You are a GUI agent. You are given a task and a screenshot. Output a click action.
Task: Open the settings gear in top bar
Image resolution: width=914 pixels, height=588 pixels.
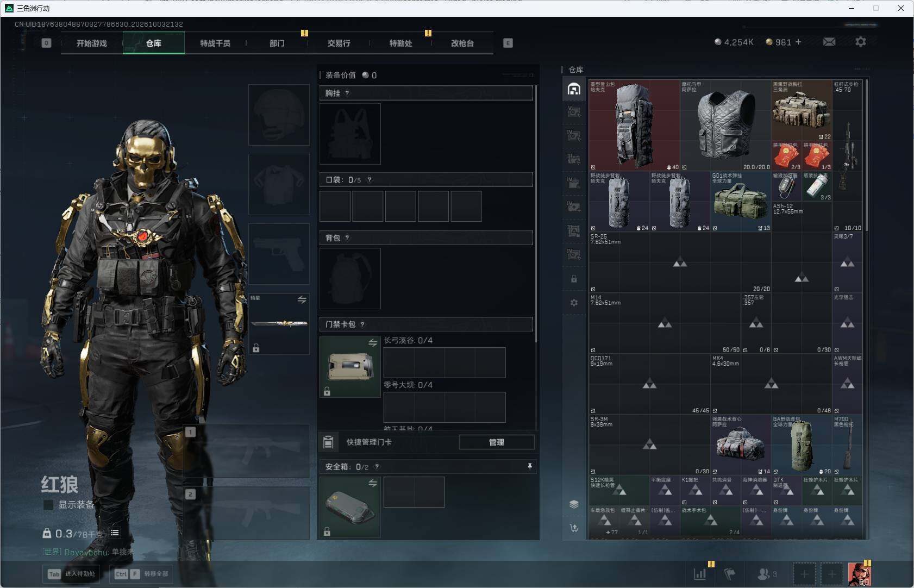point(860,42)
